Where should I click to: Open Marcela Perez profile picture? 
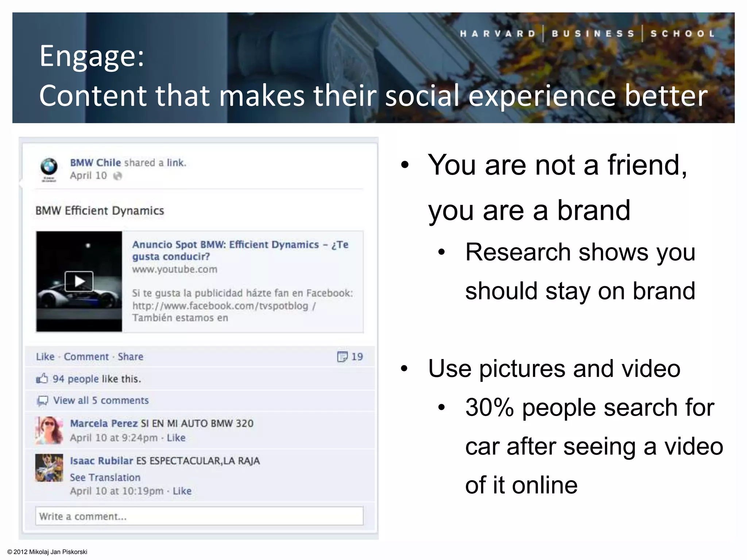(x=49, y=430)
